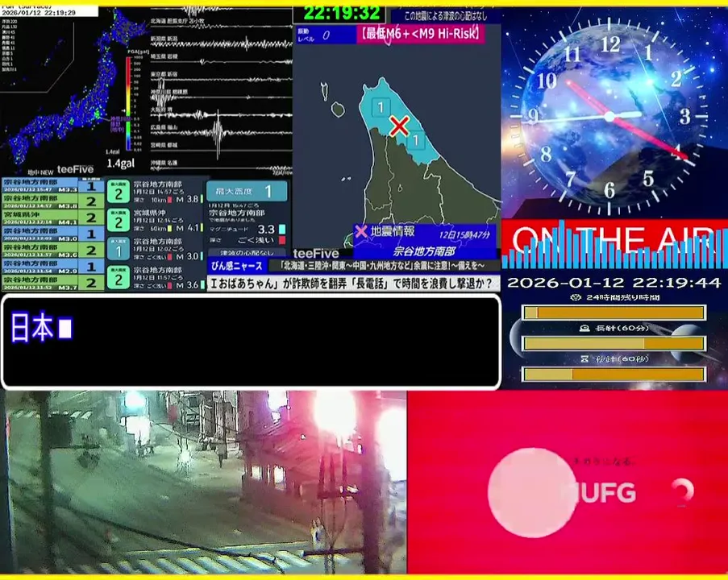Click the 24時間残り時間 progress bar
Screen dimensions: 728x580
[614, 313]
